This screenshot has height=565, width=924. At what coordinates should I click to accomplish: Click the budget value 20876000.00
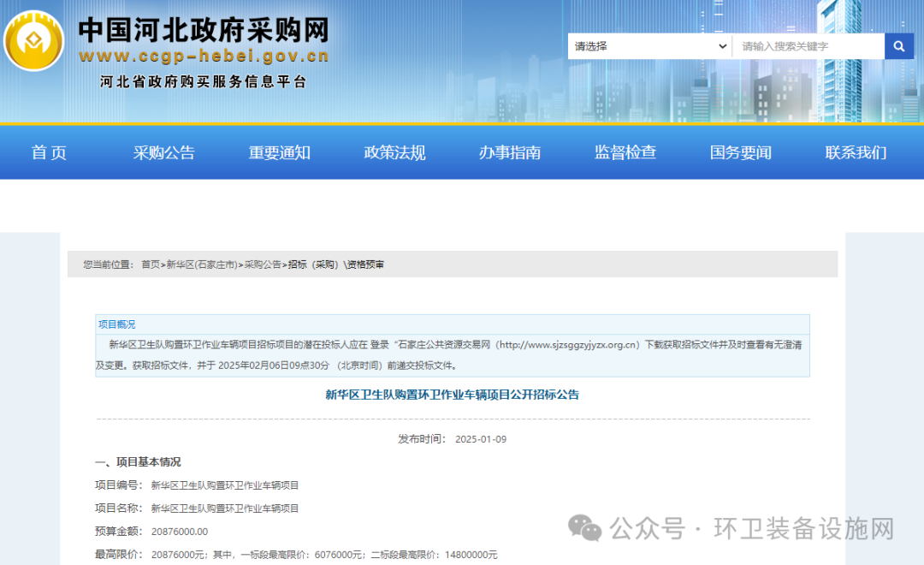pos(180,532)
